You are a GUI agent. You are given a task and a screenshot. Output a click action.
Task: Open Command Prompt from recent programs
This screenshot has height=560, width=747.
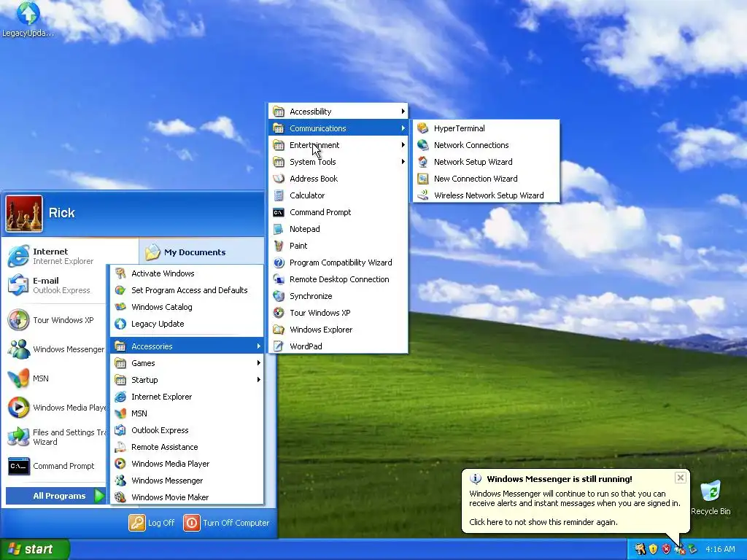coord(56,466)
